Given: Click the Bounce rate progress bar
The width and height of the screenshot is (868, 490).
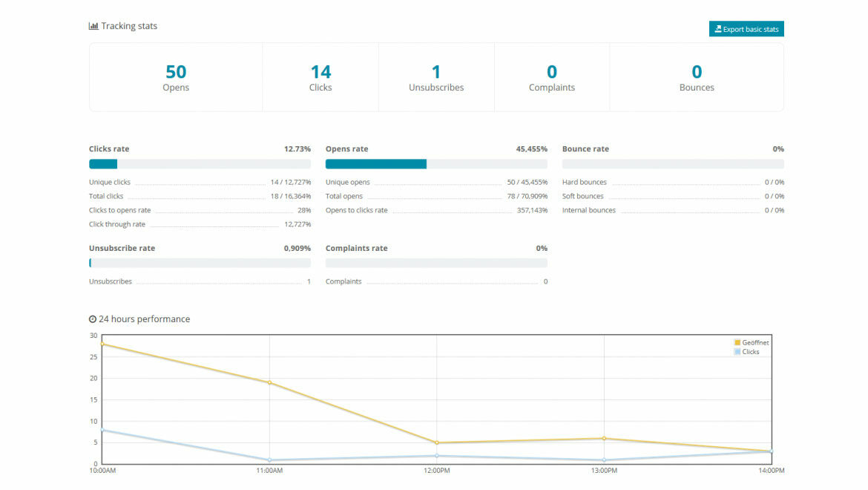Looking at the screenshot, I should 673,164.
